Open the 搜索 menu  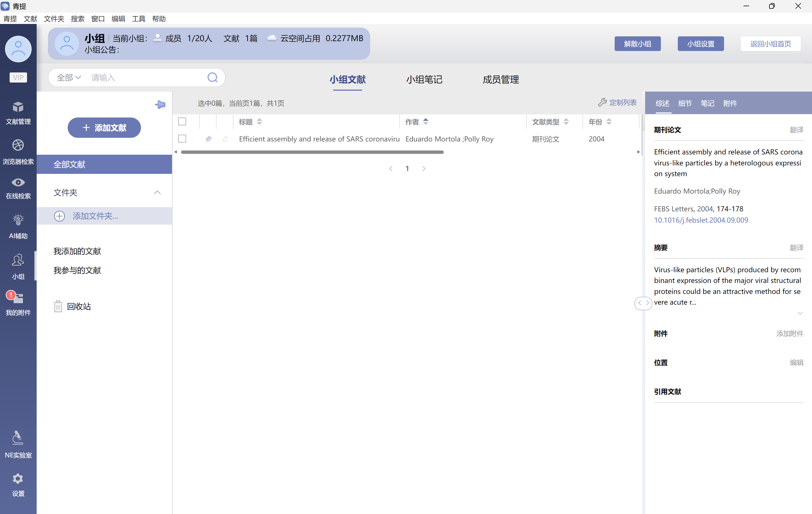pyautogui.click(x=78, y=19)
